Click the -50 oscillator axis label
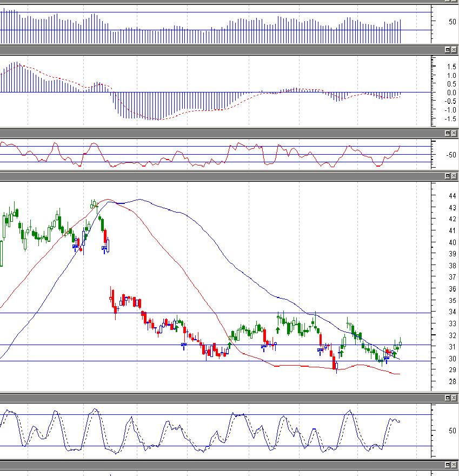This screenshot has width=459, height=476. coord(451,155)
